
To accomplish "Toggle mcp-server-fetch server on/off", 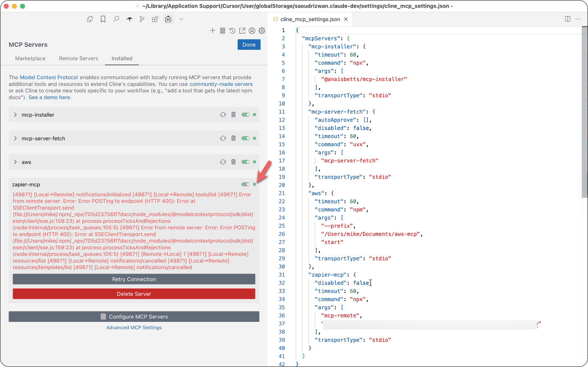I will (x=245, y=138).
